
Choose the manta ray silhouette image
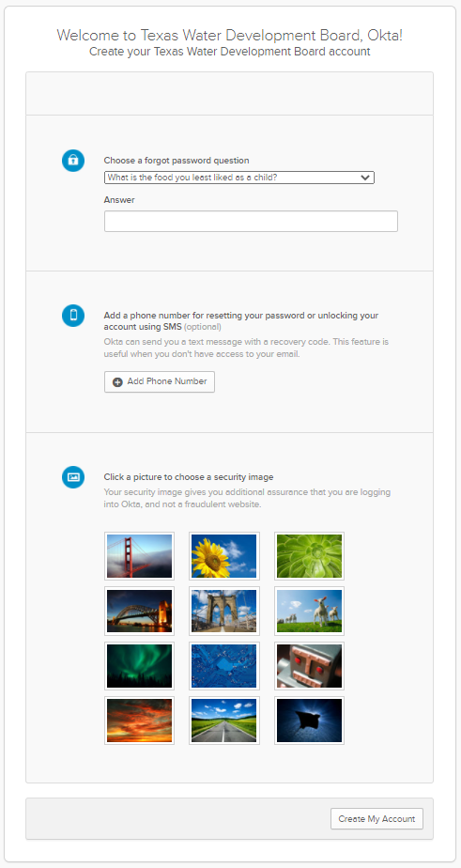point(309,721)
